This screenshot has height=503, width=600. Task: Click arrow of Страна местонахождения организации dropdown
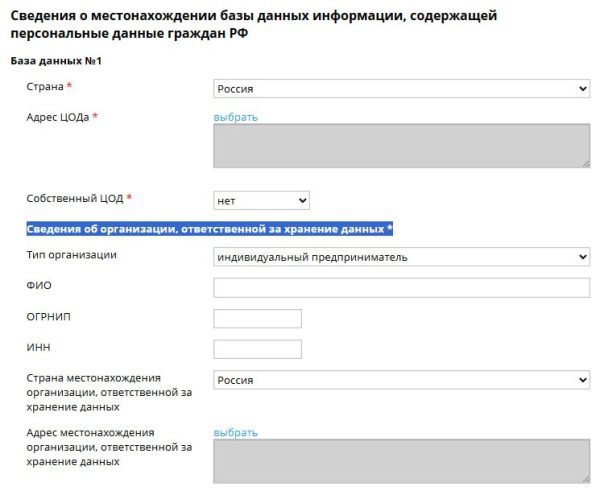tap(582, 380)
